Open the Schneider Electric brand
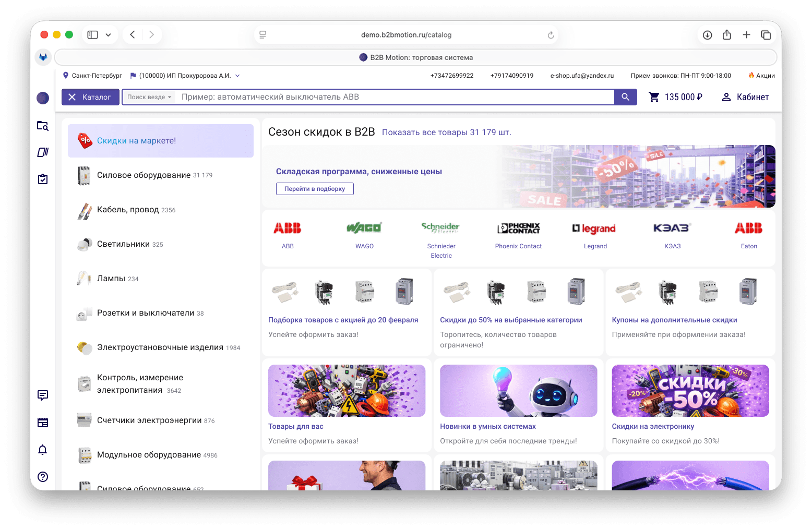 pos(441,239)
